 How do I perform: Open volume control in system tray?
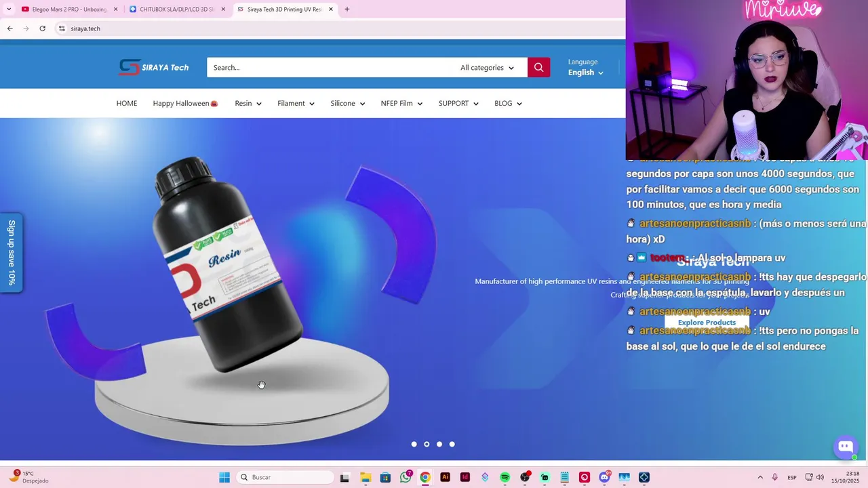[x=821, y=477]
